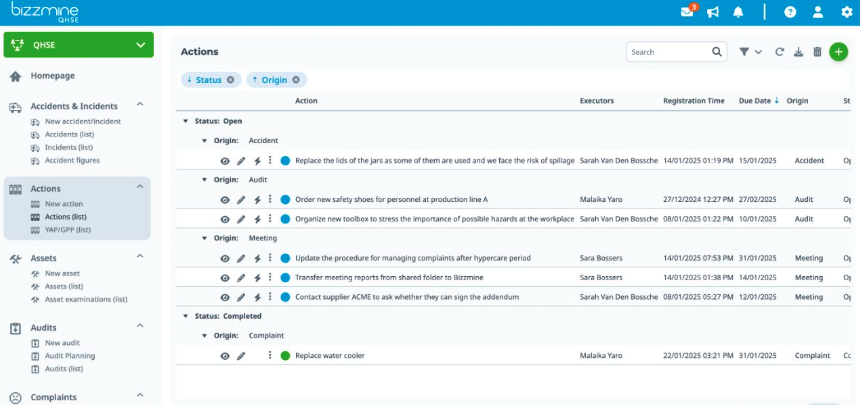Image resolution: width=860 pixels, height=405 pixels.
Task: Click the announcements megaphone icon
Action: [713, 12]
